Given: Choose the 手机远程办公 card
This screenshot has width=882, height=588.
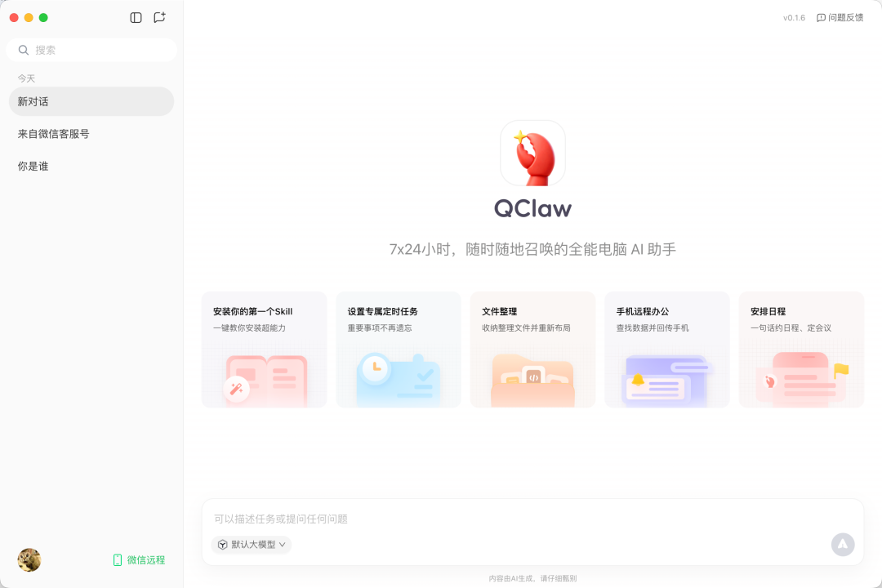Looking at the screenshot, I should point(667,350).
